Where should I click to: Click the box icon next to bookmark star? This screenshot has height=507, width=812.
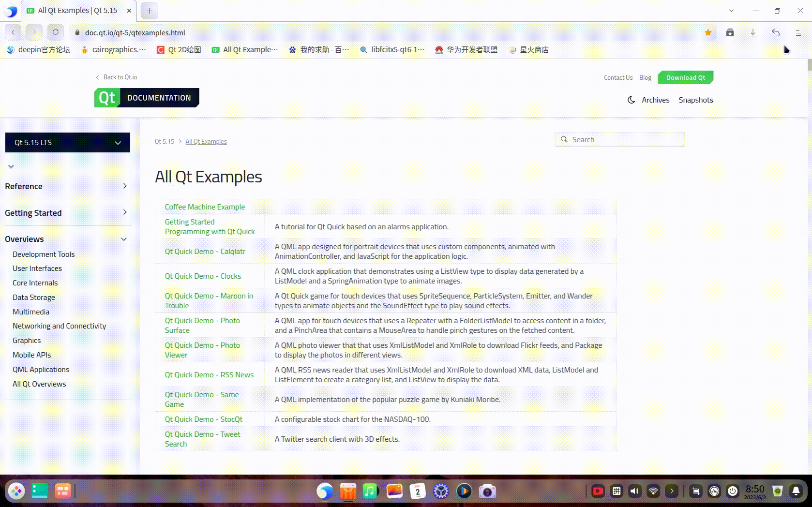click(730, 32)
